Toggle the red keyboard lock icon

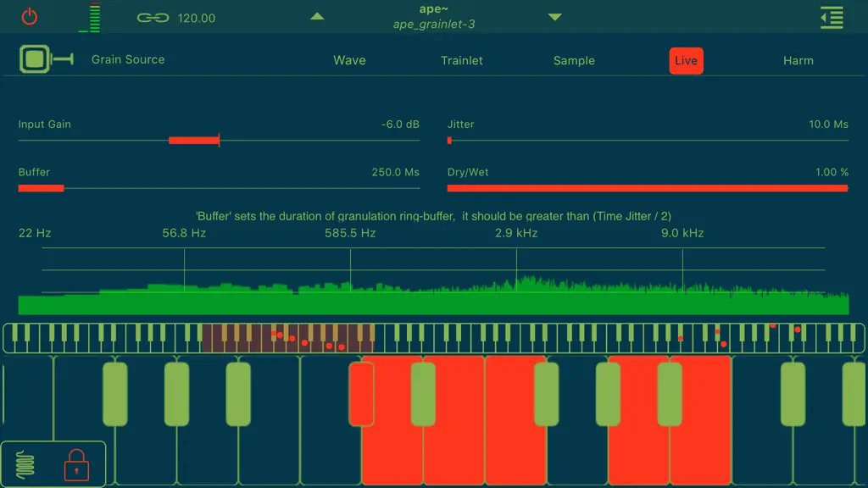click(76, 465)
